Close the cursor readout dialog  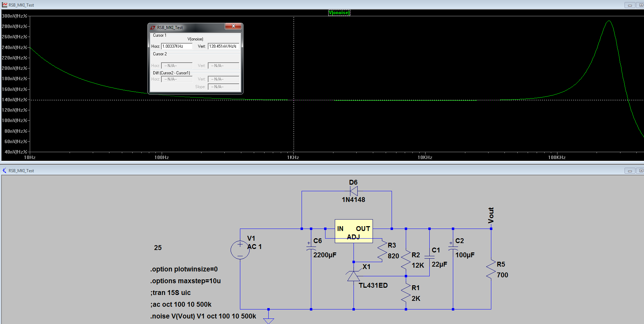[233, 26]
